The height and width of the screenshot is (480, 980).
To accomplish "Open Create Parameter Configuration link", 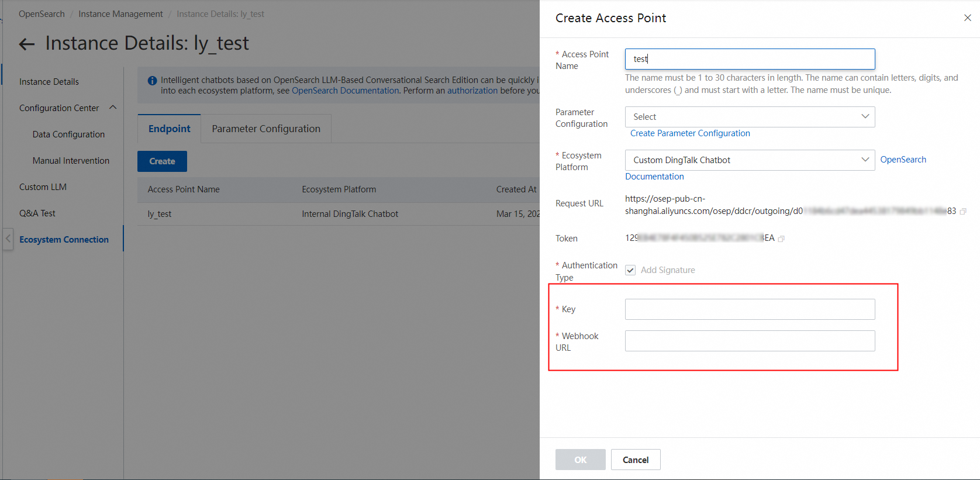I will (690, 133).
